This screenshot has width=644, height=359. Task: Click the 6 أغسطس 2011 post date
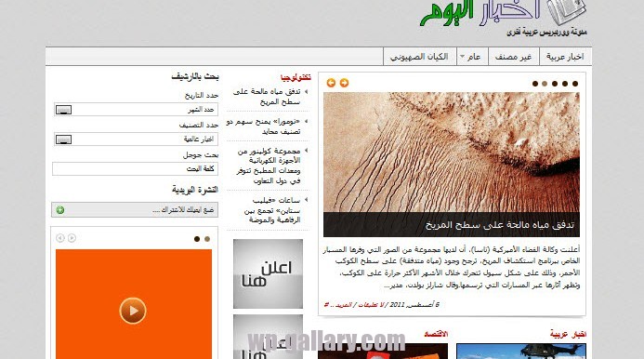[414, 305]
